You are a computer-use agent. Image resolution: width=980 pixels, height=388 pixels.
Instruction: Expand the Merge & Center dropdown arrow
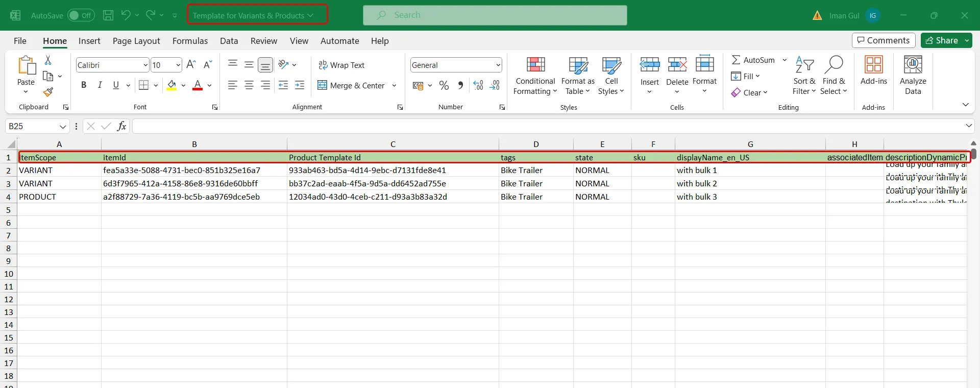394,85
